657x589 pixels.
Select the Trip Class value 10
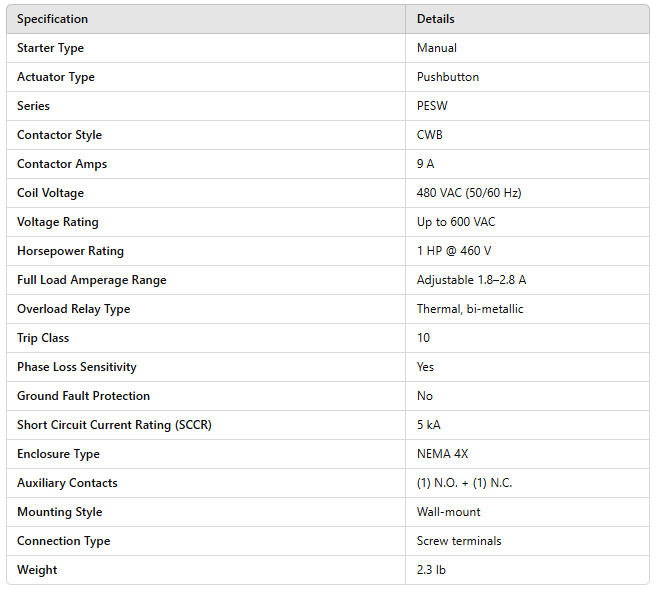[x=424, y=338]
